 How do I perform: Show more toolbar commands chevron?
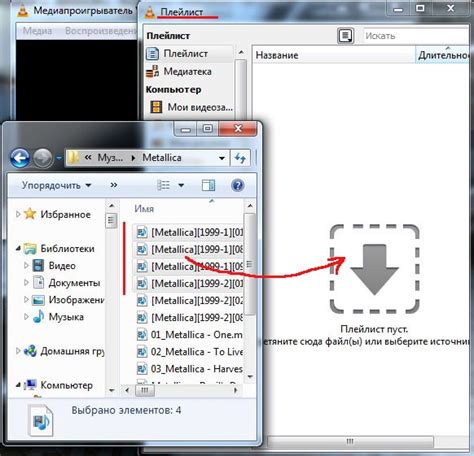click(114, 185)
